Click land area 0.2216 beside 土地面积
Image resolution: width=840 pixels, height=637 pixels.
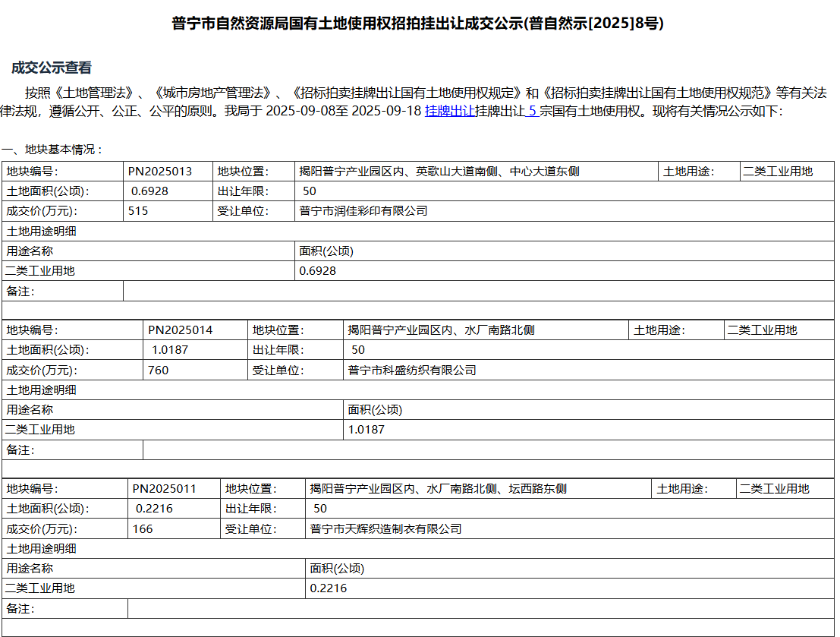click(154, 509)
